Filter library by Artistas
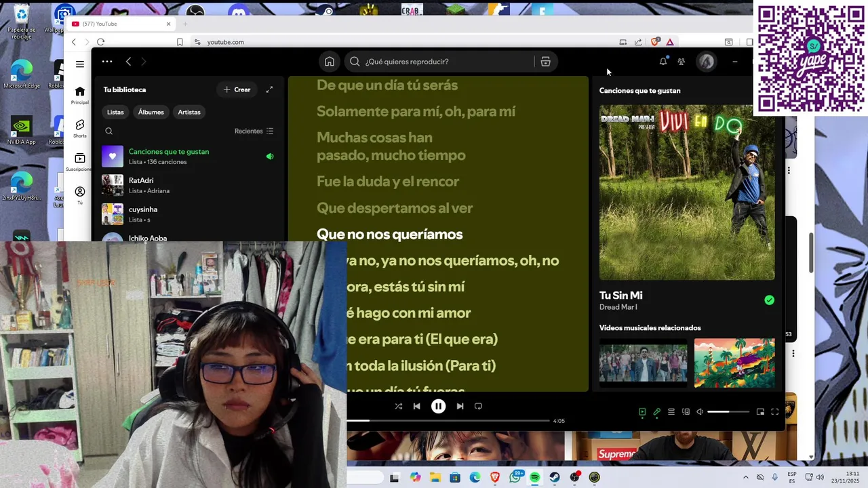Screen dimensions: 868x488 click(189, 112)
